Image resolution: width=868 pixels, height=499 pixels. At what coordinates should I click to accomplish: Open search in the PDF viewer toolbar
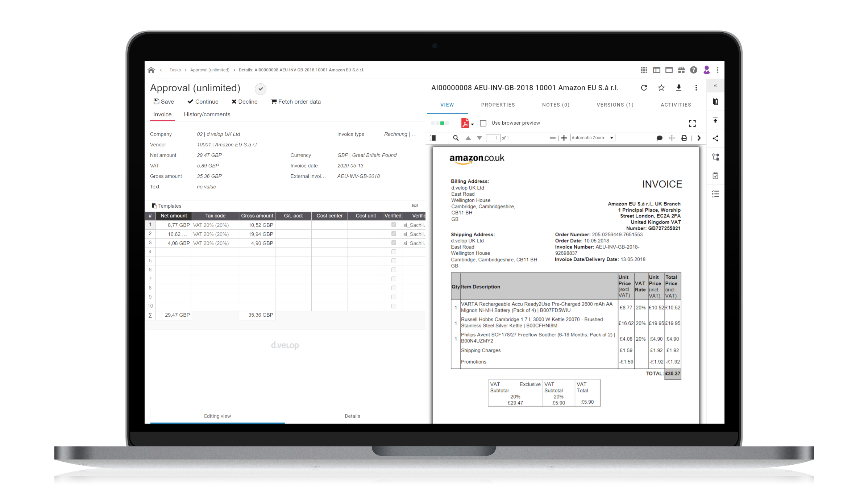[x=456, y=138]
